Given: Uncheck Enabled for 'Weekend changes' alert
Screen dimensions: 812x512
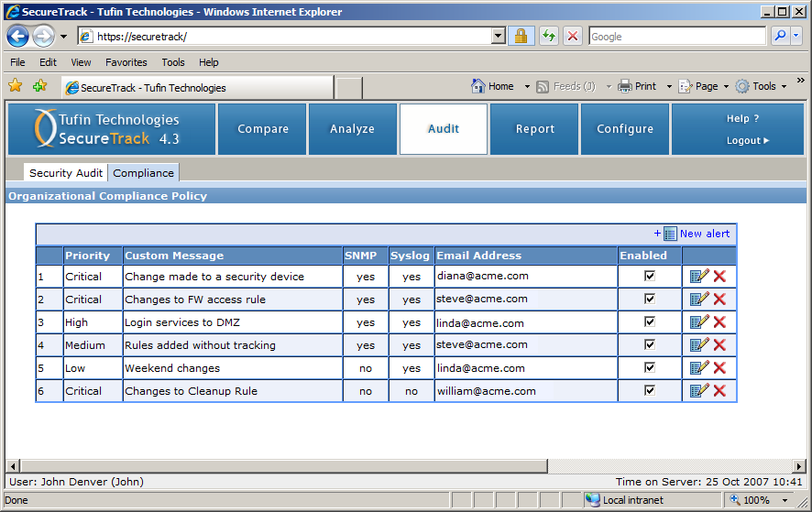Looking at the screenshot, I should 650,367.
